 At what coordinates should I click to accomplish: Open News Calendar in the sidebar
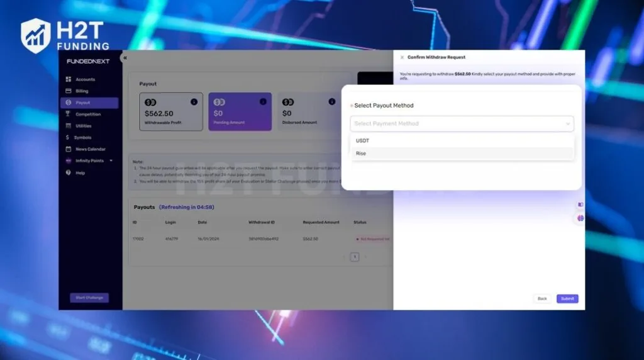(89, 149)
